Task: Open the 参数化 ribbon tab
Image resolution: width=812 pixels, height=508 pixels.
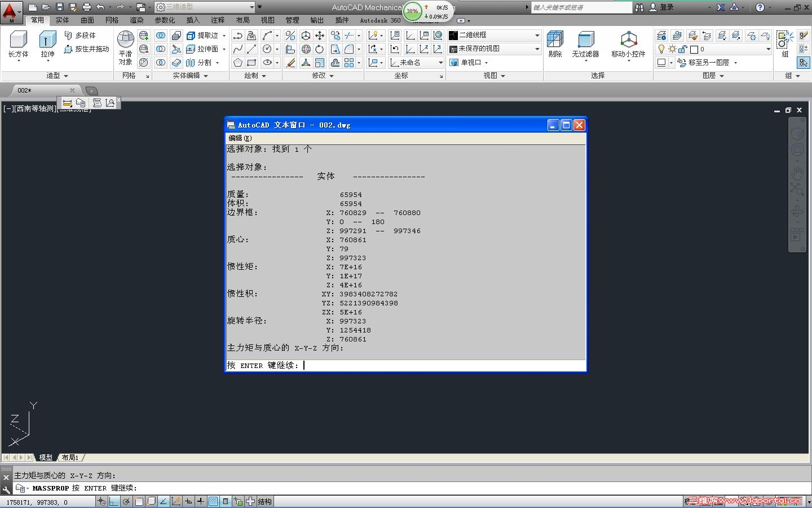Action: 165,20
